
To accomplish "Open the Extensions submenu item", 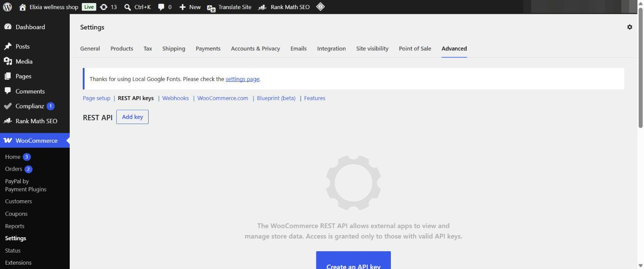I will (x=18, y=262).
